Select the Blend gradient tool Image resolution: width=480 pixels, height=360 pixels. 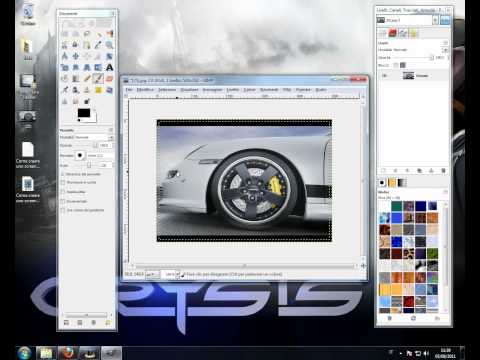[x=76, y=79]
